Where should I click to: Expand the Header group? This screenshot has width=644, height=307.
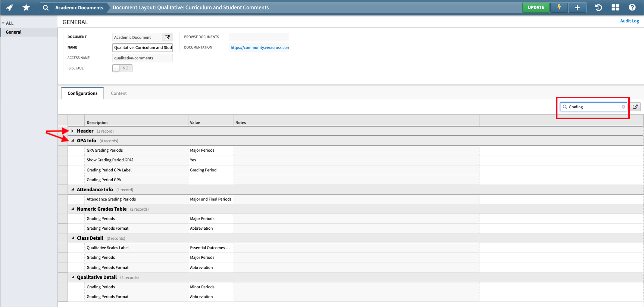coord(72,131)
